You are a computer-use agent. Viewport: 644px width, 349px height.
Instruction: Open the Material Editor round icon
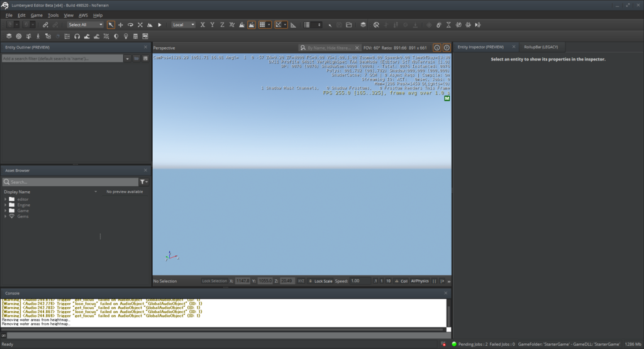18,36
